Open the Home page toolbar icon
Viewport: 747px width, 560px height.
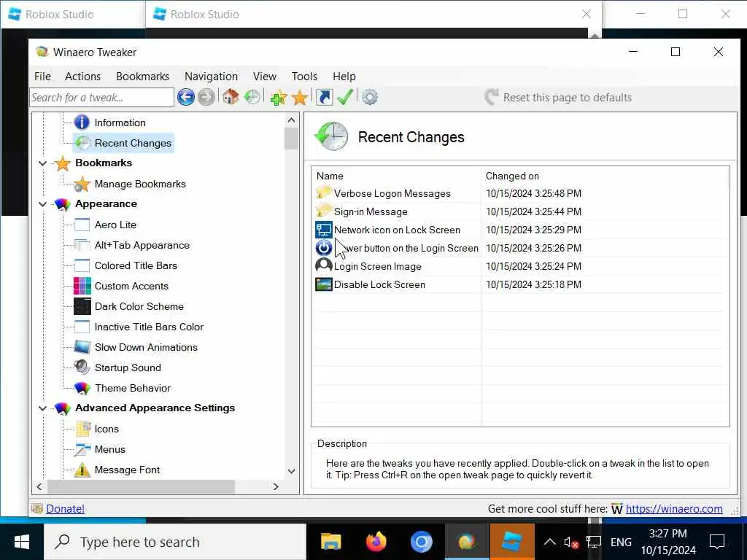pyautogui.click(x=231, y=97)
